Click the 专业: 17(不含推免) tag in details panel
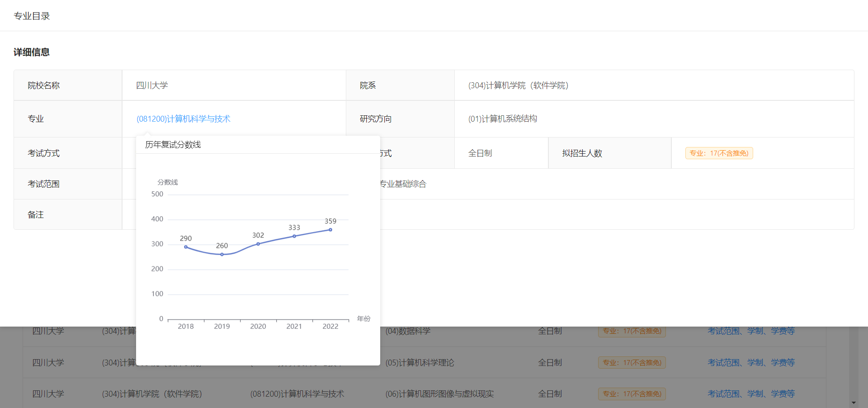 (x=719, y=153)
